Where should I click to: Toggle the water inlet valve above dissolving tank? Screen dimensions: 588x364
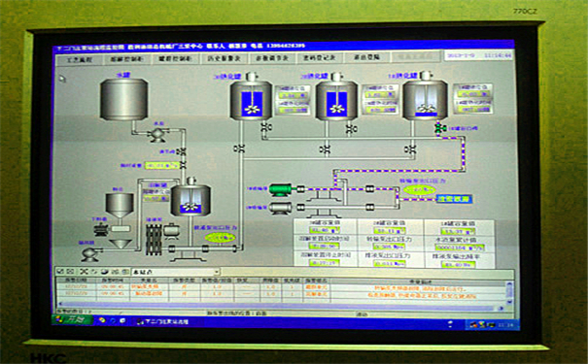coord(182,151)
